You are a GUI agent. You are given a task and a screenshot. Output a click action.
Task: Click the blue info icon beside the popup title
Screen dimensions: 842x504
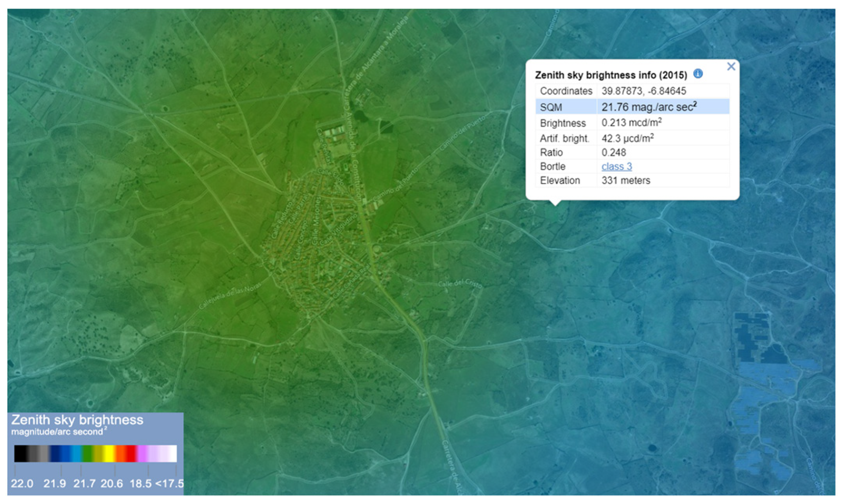point(698,73)
